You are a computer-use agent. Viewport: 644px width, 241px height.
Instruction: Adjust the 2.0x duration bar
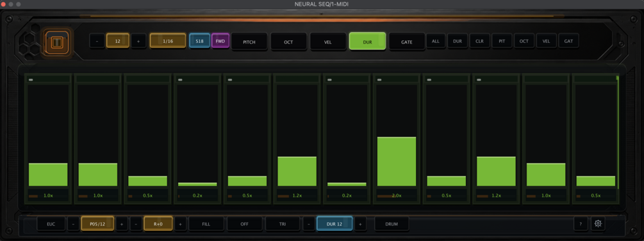coord(397,162)
